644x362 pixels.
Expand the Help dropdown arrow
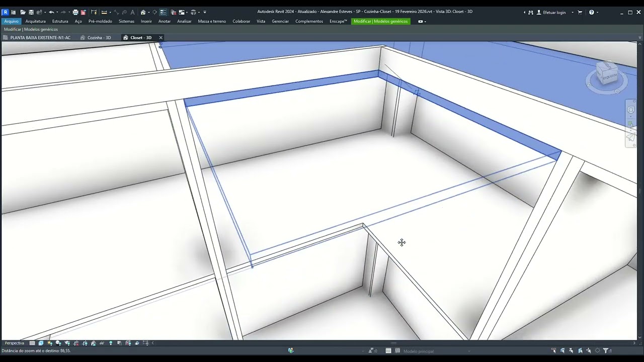coord(598,12)
